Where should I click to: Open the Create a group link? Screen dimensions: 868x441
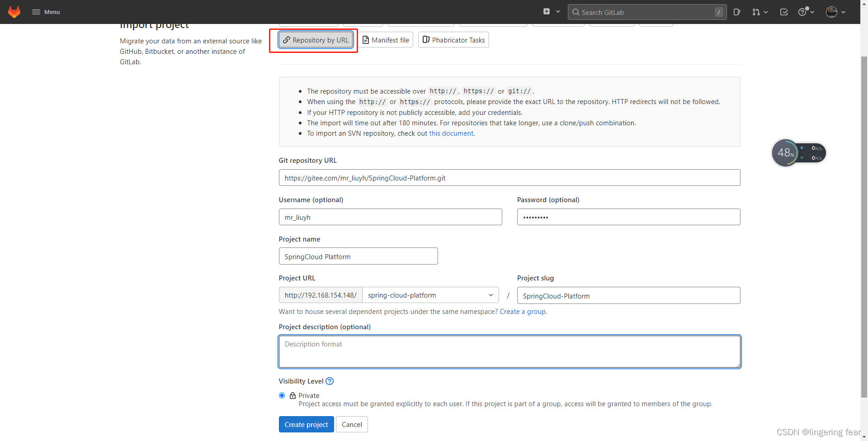(x=523, y=312)
